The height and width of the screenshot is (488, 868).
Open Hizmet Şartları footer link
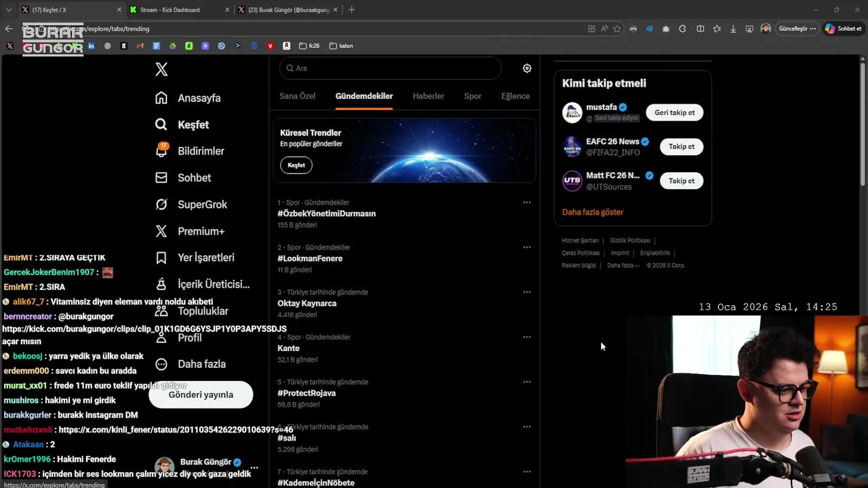pyautogui.click(x=580, y=241)
